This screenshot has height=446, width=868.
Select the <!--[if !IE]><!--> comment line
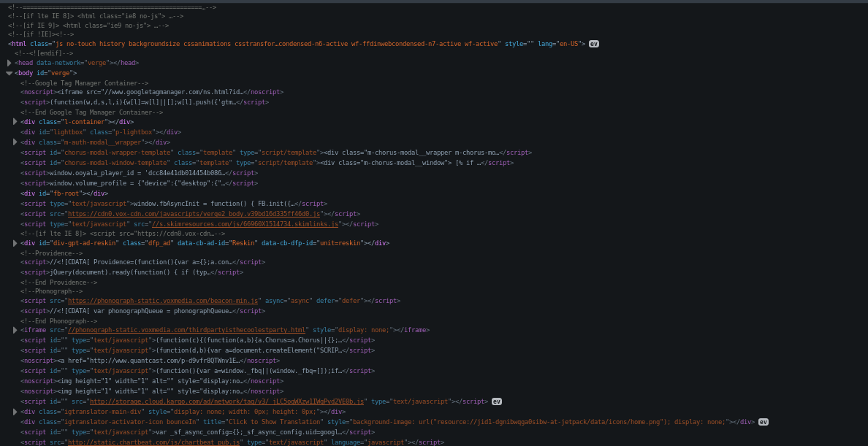(x=41, y=34)
